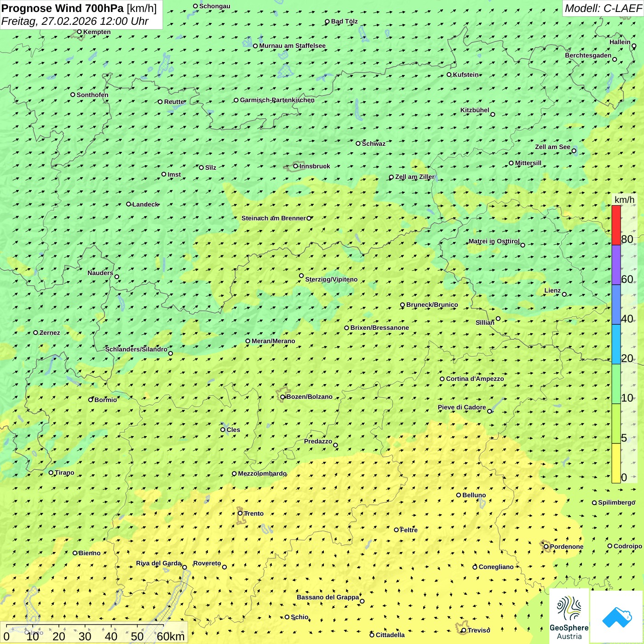Click the 'Landeck' label
The image size is (644, 644).
pyautogui.click(x=145, y=204)
